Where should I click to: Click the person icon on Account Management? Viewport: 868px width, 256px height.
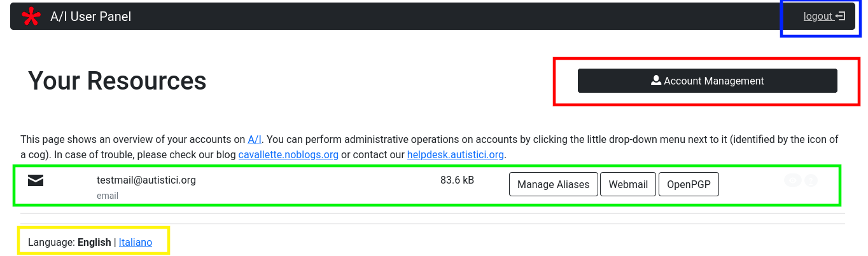[x=656, y=81]
